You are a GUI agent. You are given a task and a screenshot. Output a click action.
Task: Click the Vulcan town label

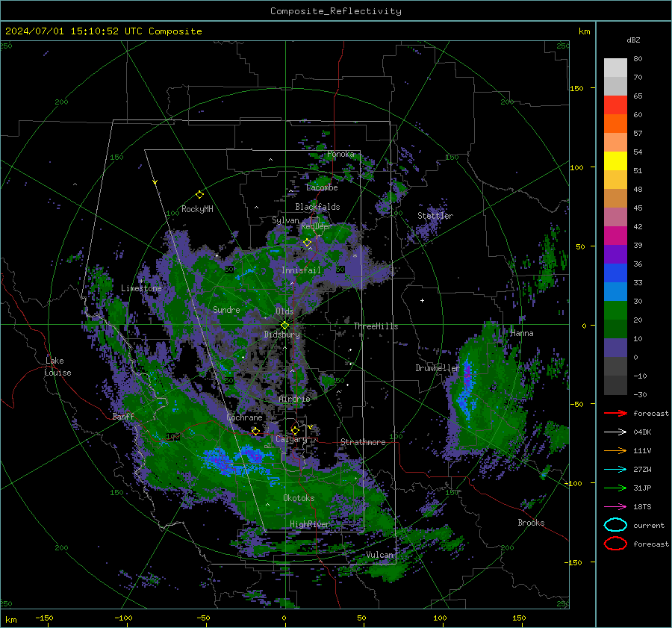coord(379,555)
